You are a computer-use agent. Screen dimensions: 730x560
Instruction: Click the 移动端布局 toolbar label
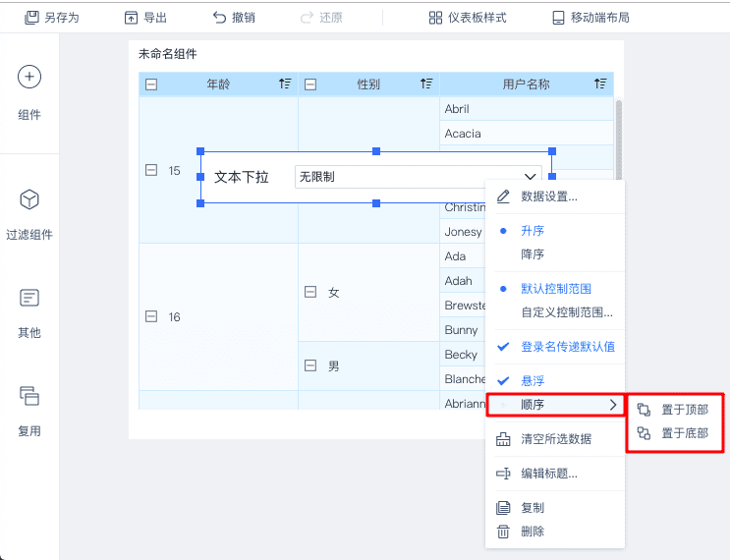tap(600, 18)
